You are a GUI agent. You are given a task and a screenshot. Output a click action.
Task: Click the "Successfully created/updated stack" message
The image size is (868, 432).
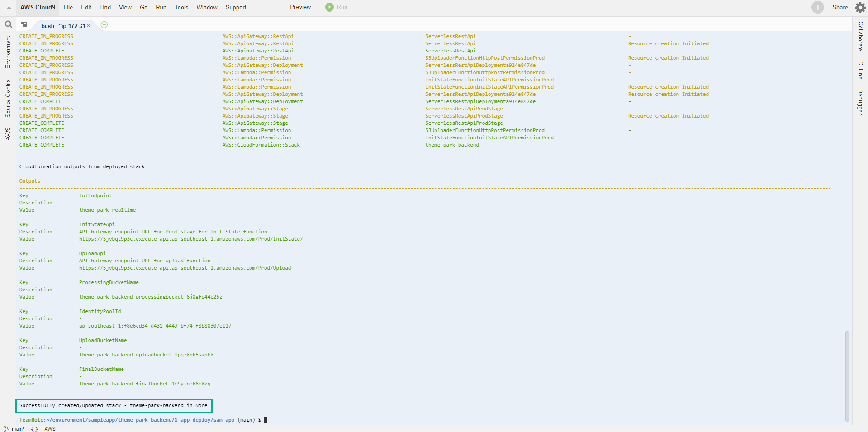114,405
